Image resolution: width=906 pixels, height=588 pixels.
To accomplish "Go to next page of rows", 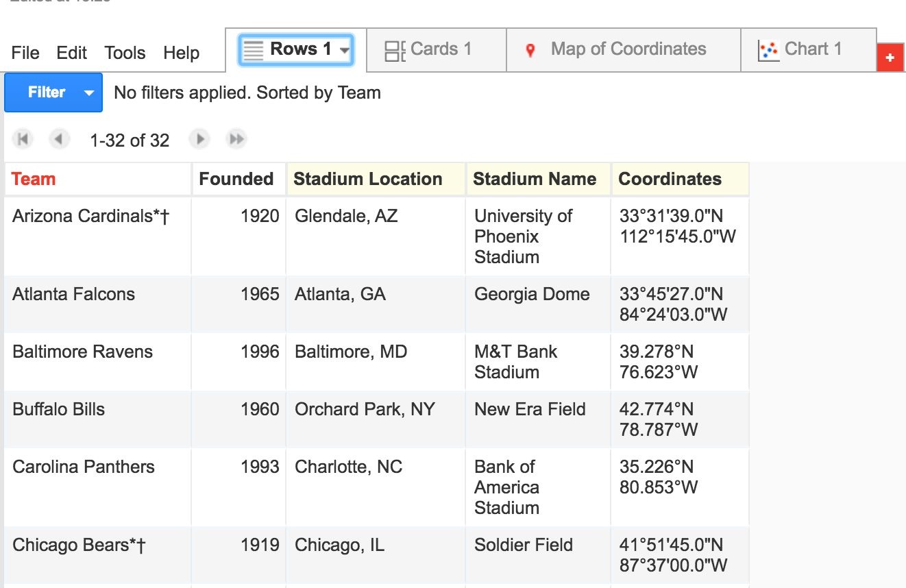I will tap(199, 140).
